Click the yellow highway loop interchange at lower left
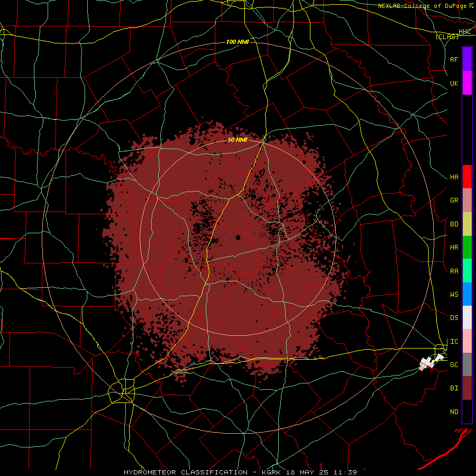 click(122, 390)
